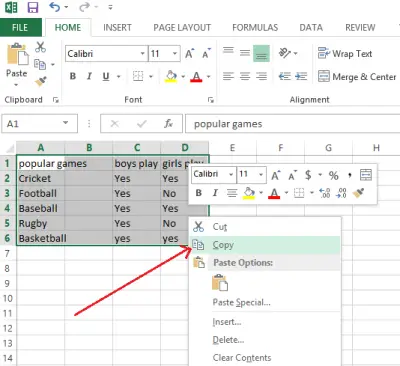Image resolution: width=400 pixels, height=366 pixels.
Task: Click Increase Decimal icon in the mini toolbar
Action: coord(325,193)
